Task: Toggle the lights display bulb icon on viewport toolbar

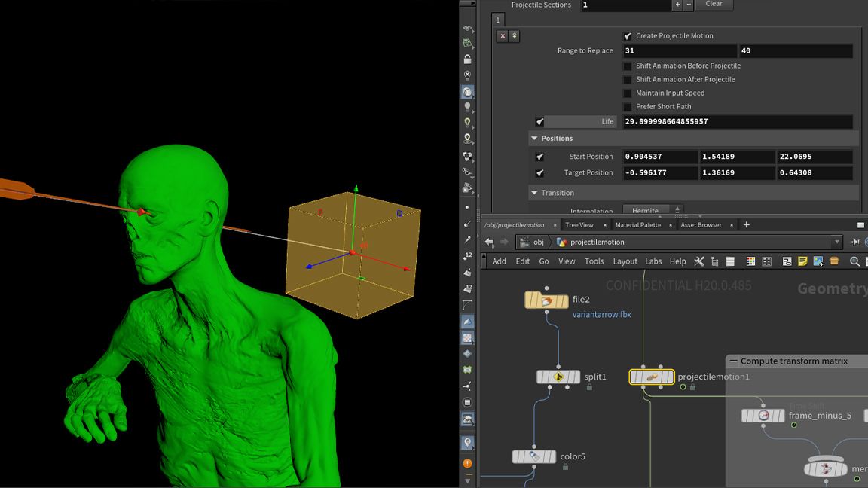Action: click(467, 105)
